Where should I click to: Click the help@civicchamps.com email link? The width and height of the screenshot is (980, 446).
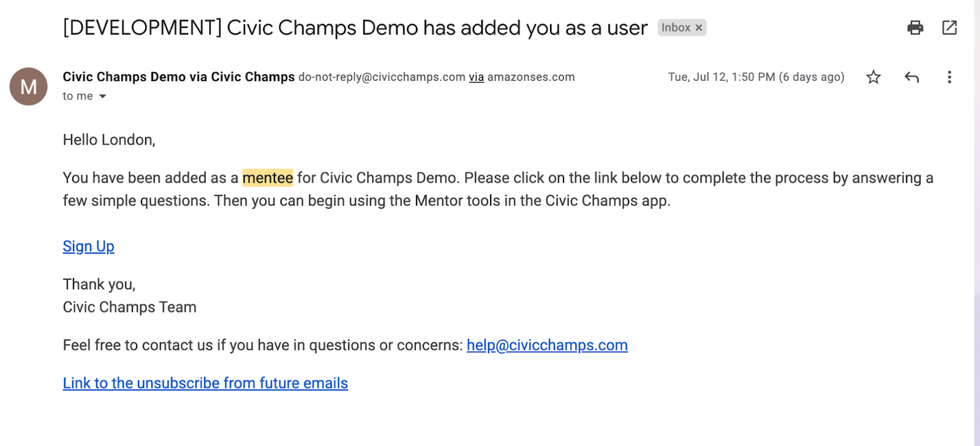point(547,346)
